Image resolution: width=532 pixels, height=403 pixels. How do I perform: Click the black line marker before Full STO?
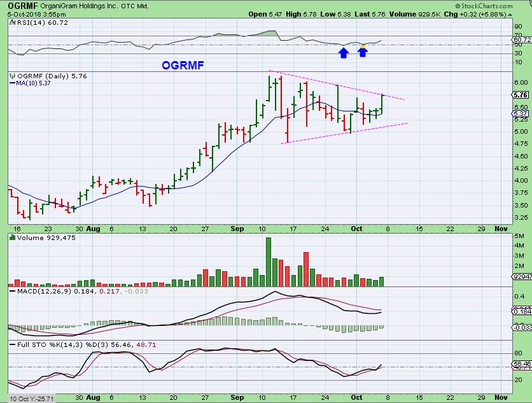click(x=13, y=345)
